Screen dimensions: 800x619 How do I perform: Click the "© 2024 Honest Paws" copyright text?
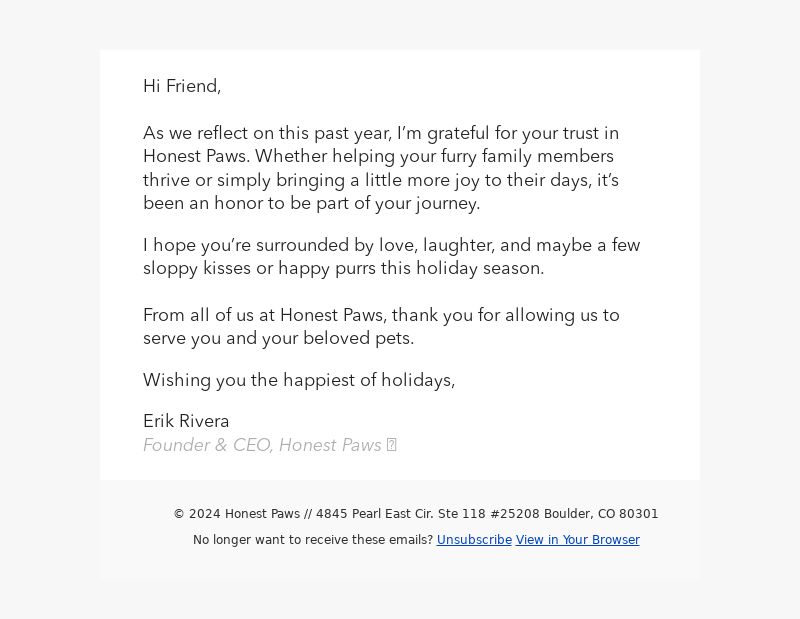pyautogui.click(x=236, y=514)
